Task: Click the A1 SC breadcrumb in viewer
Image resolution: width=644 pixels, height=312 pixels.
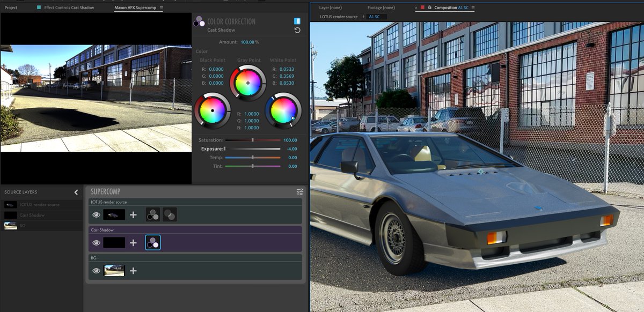Action: tap(376, 17)
